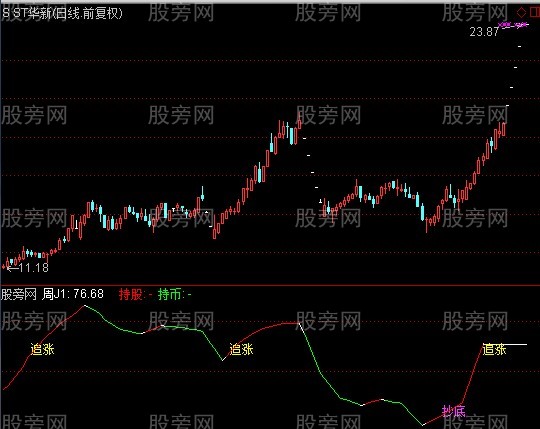
Task: Click the low price label 11.18
Action: point(34,268)
